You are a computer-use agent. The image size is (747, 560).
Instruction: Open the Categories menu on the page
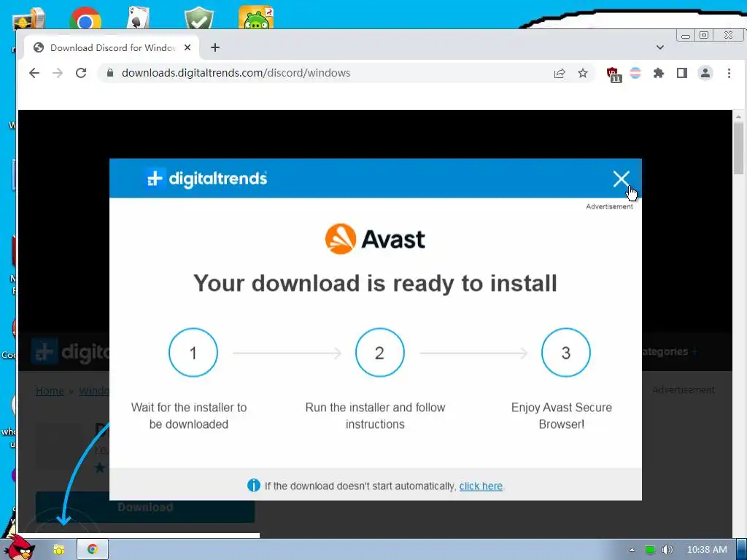(x=670, y=352)
